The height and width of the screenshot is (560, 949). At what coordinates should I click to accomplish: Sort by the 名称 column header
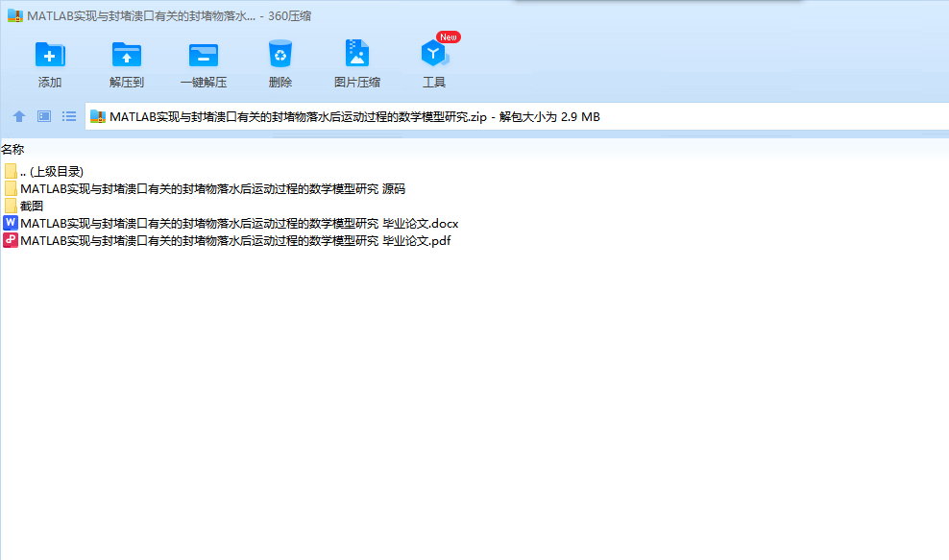point(12,149)
